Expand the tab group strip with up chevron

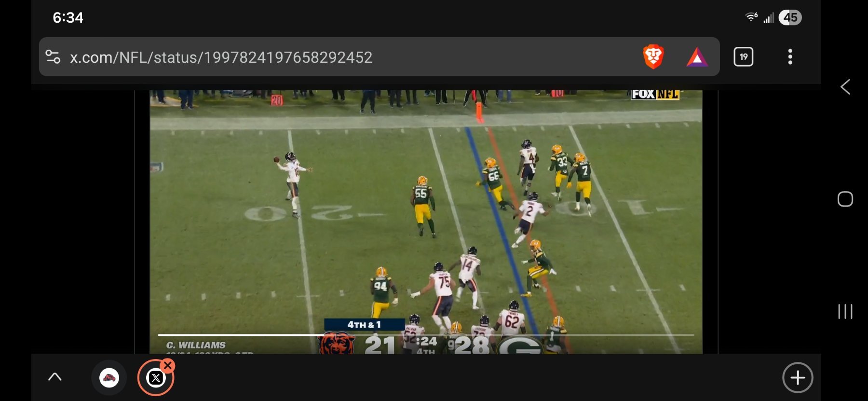[55, 377]
